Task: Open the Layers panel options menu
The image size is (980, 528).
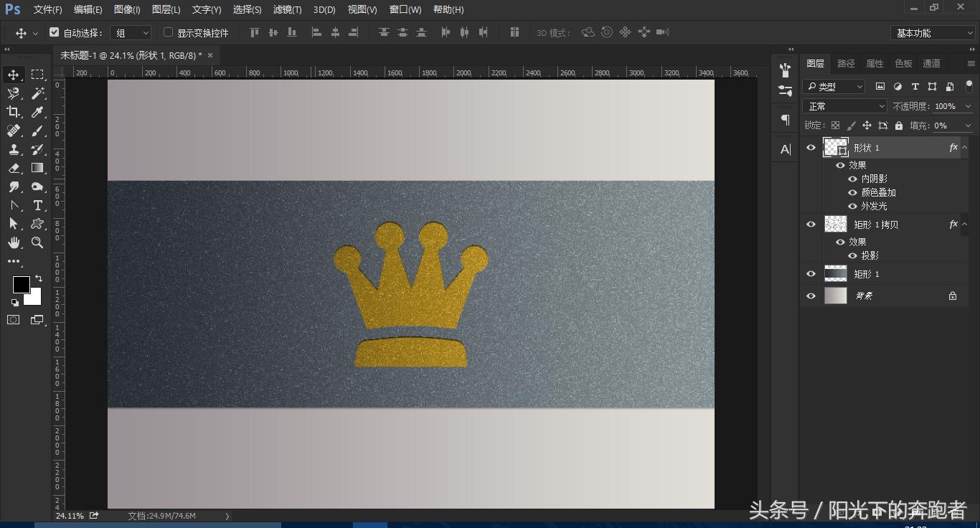Action: click(971, 64)
